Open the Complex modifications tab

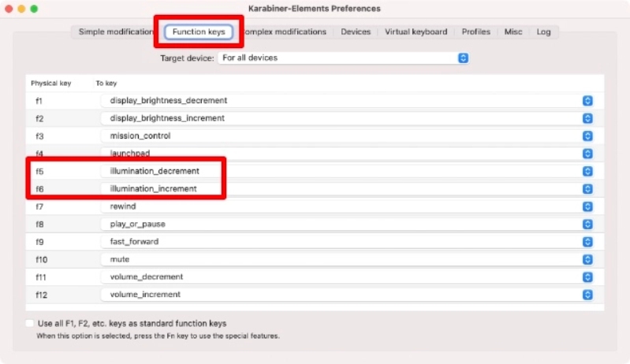pos(285,32)
